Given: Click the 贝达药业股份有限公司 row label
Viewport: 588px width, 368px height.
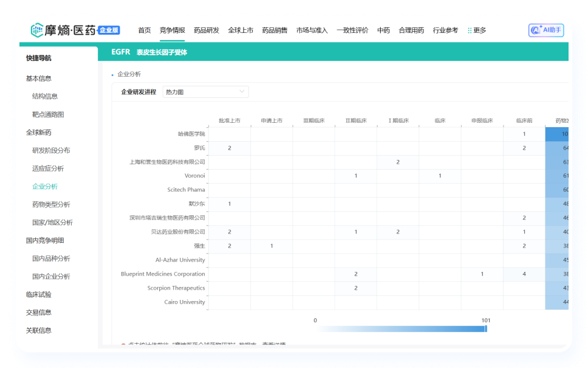Looking at the screenshot, I should tap(178, 232).
